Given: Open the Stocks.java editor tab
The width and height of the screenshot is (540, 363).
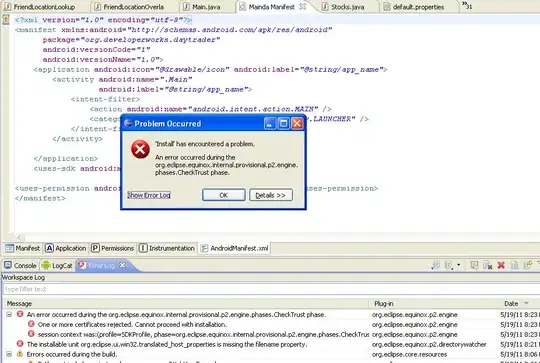Looking at the screenshot, I should pyautogui.click(x=347, y=7).
